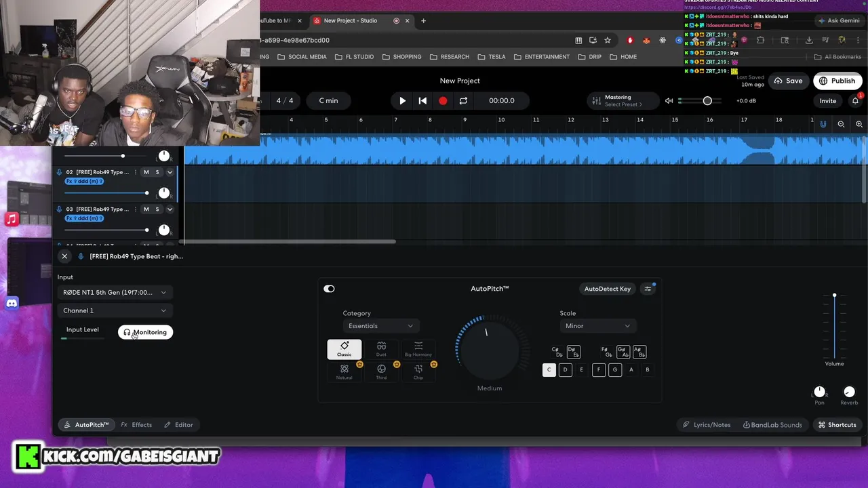Viewport: 868px width, 488px height.
Task: Expand track 03 with chevron
Action: (170, 209)
